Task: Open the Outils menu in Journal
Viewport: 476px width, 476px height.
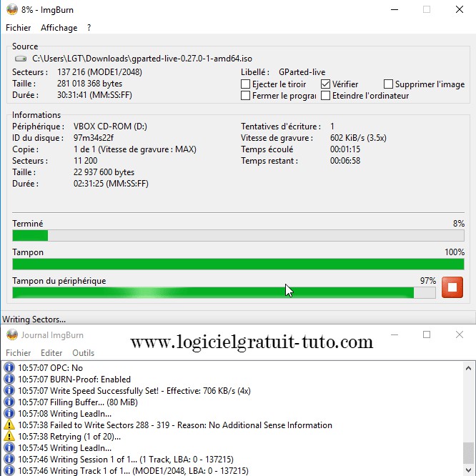Action: (83, 353)
